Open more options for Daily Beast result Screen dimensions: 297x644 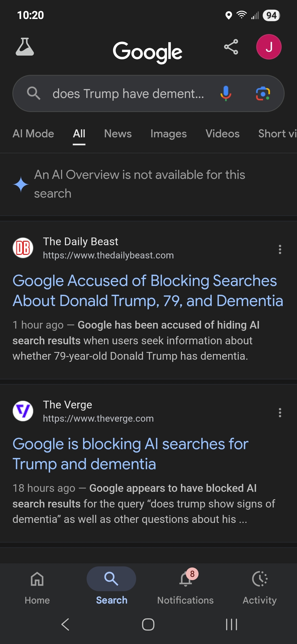click(280, 249)
